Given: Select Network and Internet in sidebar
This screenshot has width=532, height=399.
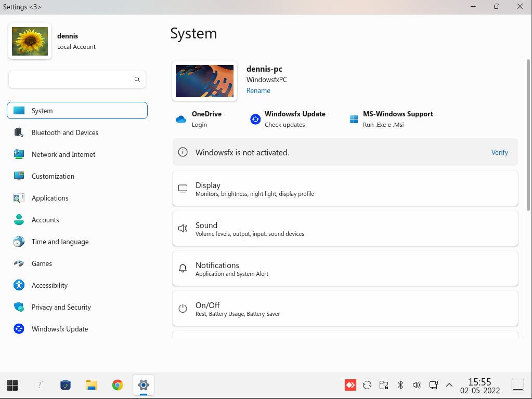Looking at the screenshot, I should 63,154.
